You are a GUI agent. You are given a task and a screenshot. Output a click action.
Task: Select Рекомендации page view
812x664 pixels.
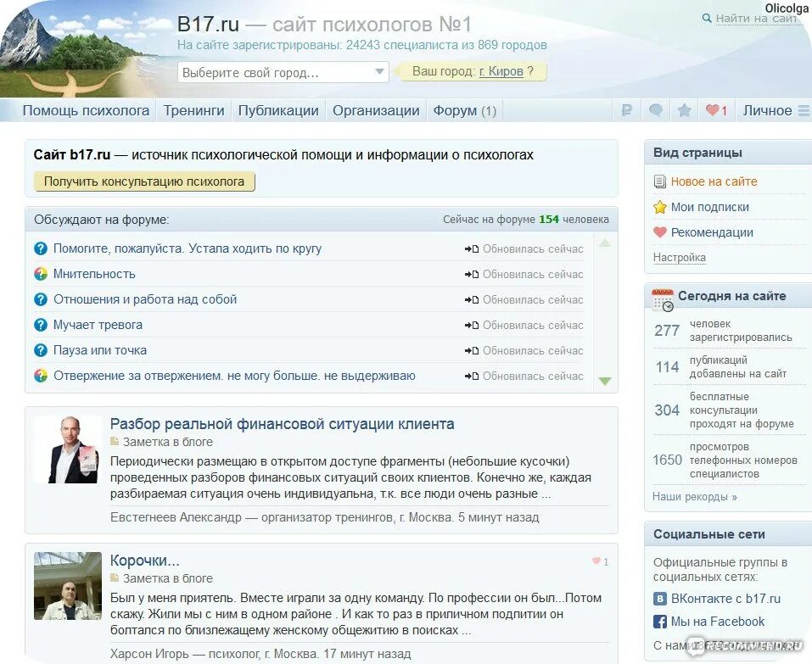click(x=712, y=232)
